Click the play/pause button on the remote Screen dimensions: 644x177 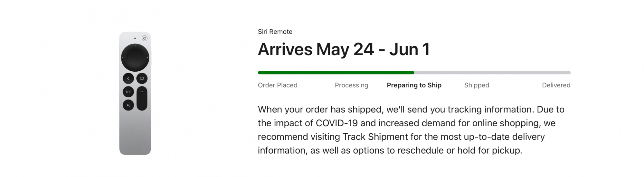click(128, 92)
